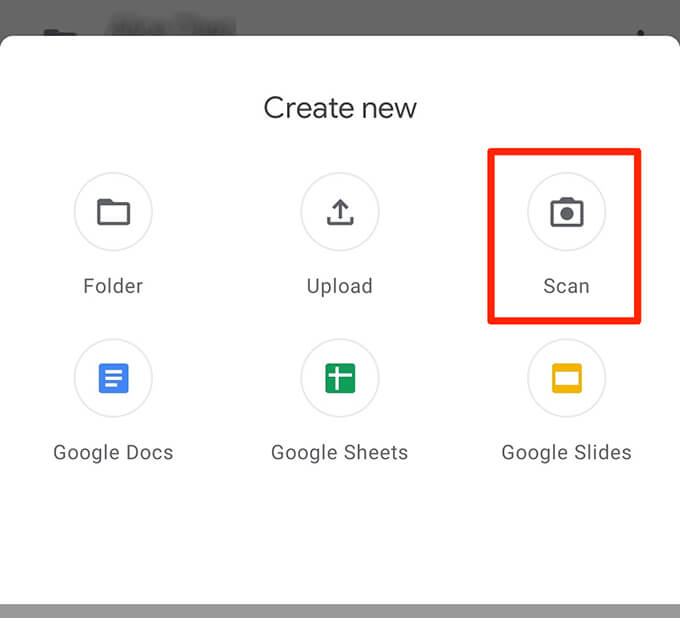Click the empty white area below Google Sheets
680x618 pixels.
[x=340, y=533]
